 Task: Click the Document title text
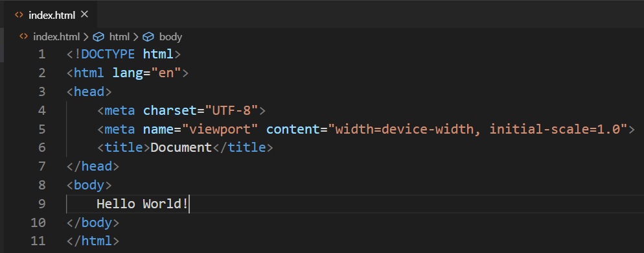coord(181,147)
